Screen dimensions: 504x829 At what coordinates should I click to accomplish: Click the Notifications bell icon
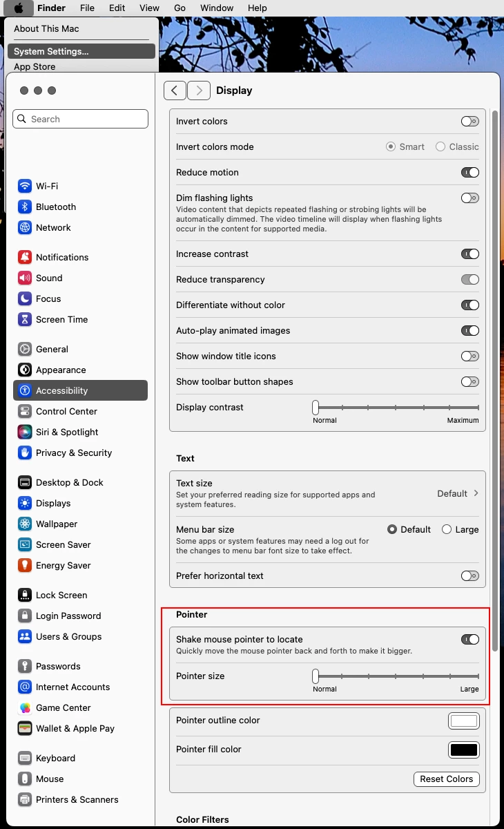click(25, 257)
